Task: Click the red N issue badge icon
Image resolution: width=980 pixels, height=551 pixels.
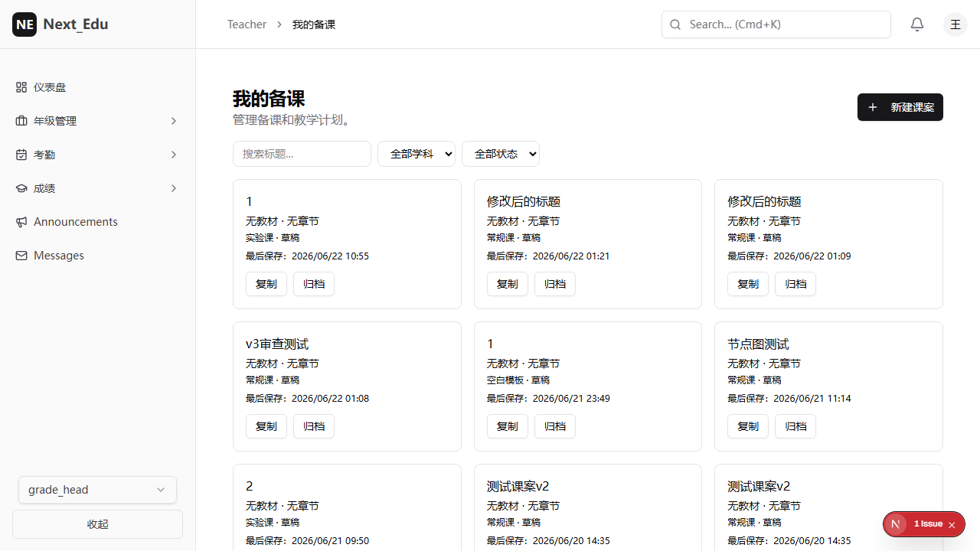Action: [895, 524]
